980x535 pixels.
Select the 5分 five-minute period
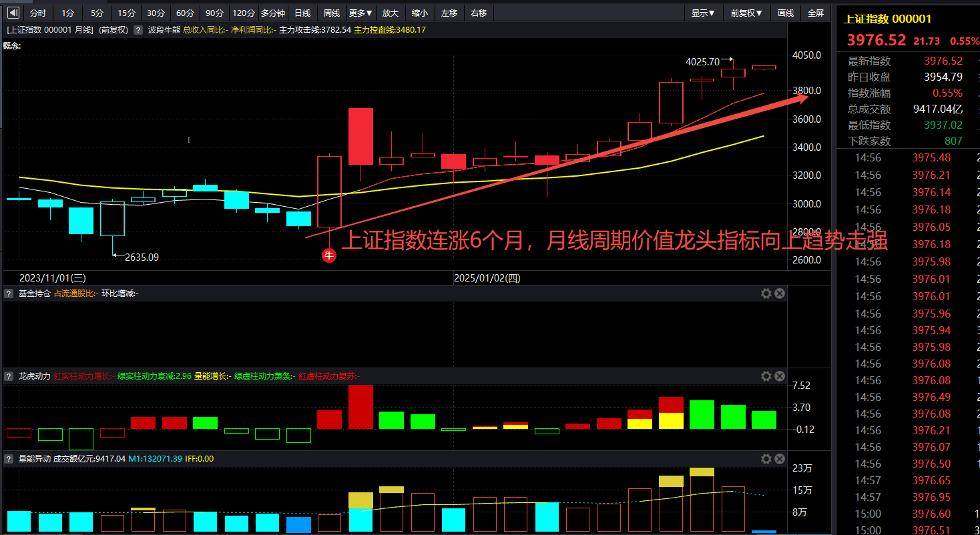tap(97, 13)
